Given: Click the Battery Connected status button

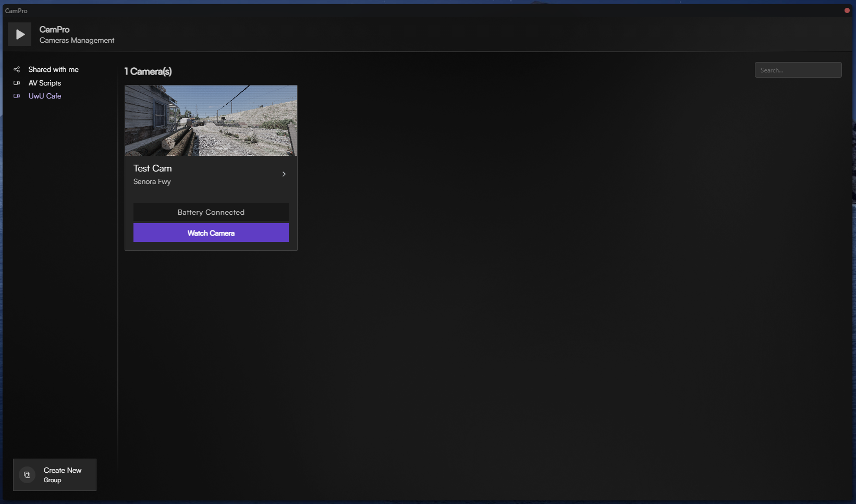Looking at the screenshot, I should (x=211, y=212).
